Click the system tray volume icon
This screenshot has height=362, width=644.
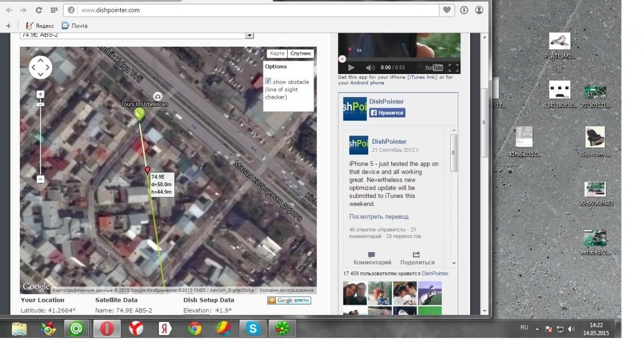pos(571,329)
